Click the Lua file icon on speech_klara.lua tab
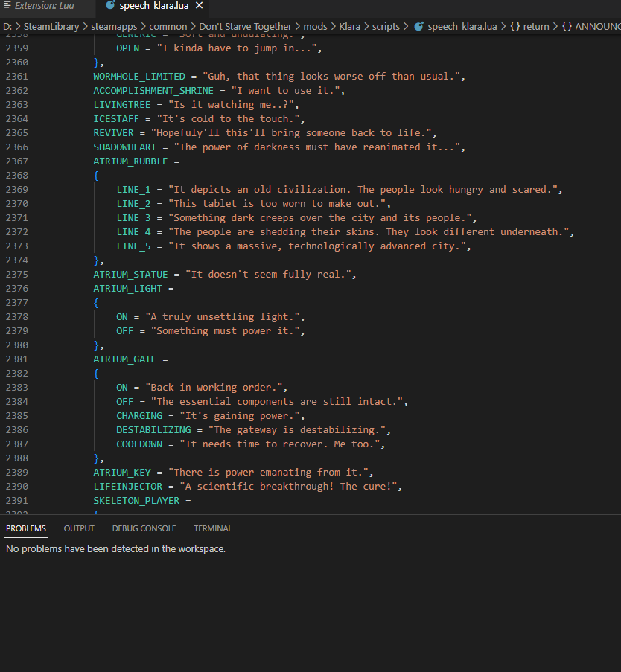 click(110, 6)
